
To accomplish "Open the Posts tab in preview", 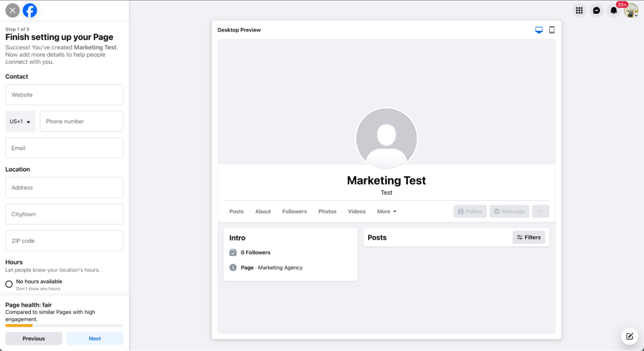I will [236, 211].
